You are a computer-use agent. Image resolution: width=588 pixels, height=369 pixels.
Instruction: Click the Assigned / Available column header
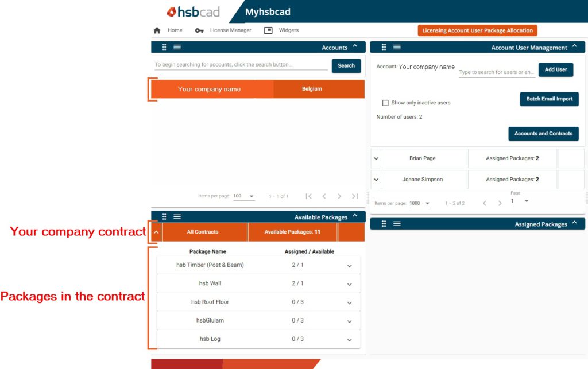coord(310,251)
